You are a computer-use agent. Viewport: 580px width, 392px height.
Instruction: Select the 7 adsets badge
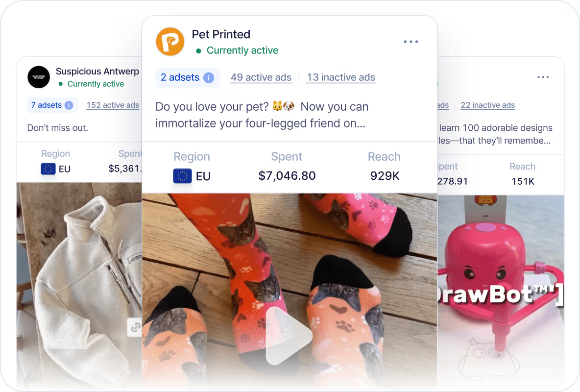point(52,105)
